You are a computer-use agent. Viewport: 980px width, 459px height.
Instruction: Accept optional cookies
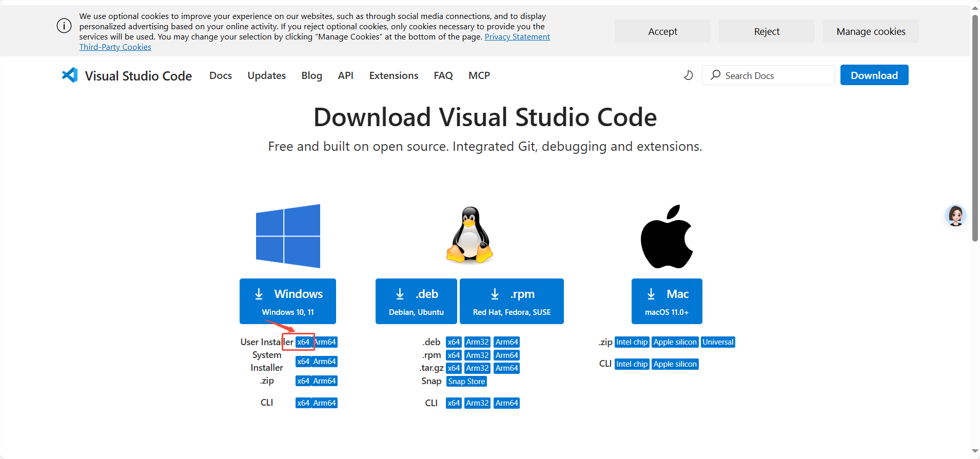(x=662, y=31)
